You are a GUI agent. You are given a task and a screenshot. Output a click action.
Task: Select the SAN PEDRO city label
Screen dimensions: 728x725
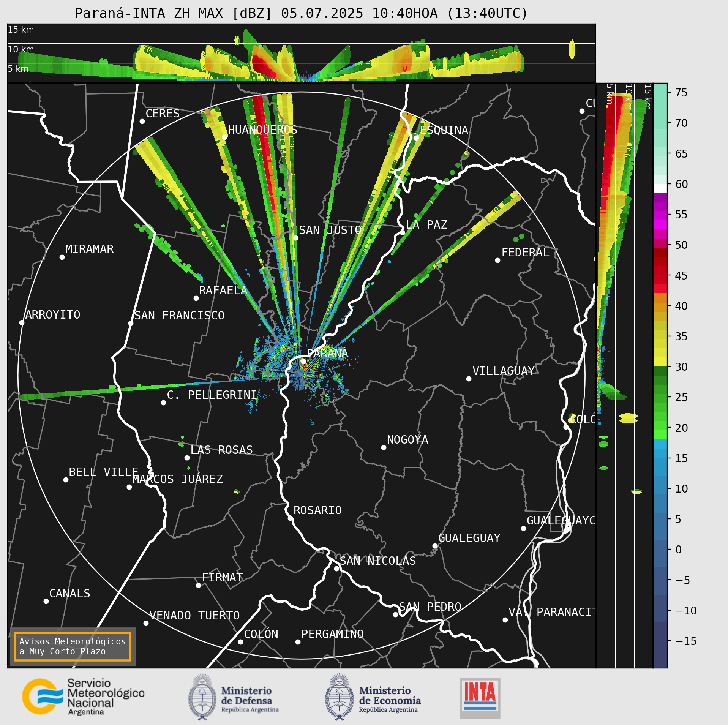[430, 607]
